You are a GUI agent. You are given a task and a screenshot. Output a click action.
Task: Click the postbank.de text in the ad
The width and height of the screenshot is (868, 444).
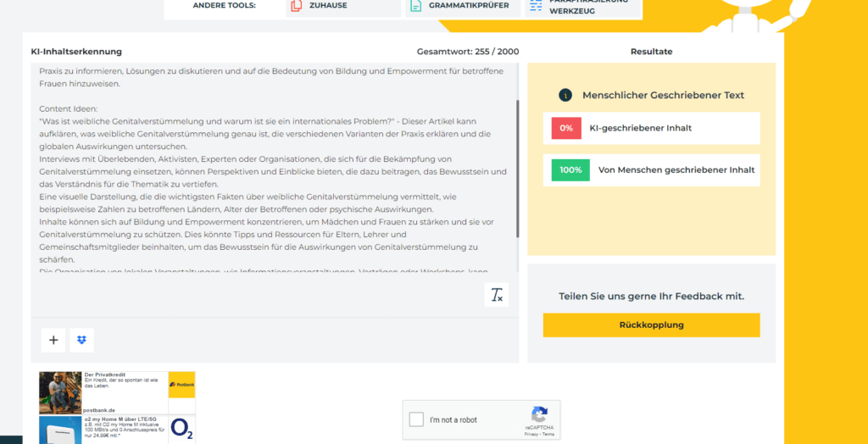tap(100, 410)
